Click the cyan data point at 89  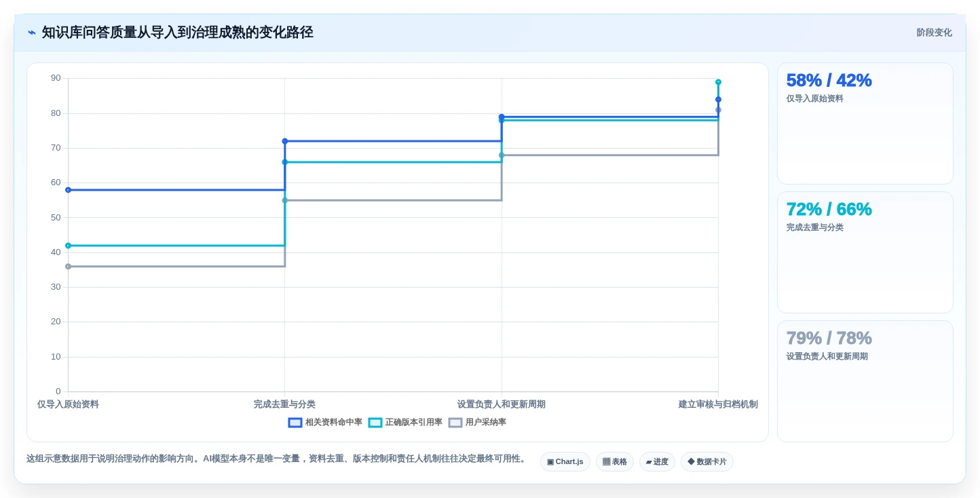[x=718, y=82]
